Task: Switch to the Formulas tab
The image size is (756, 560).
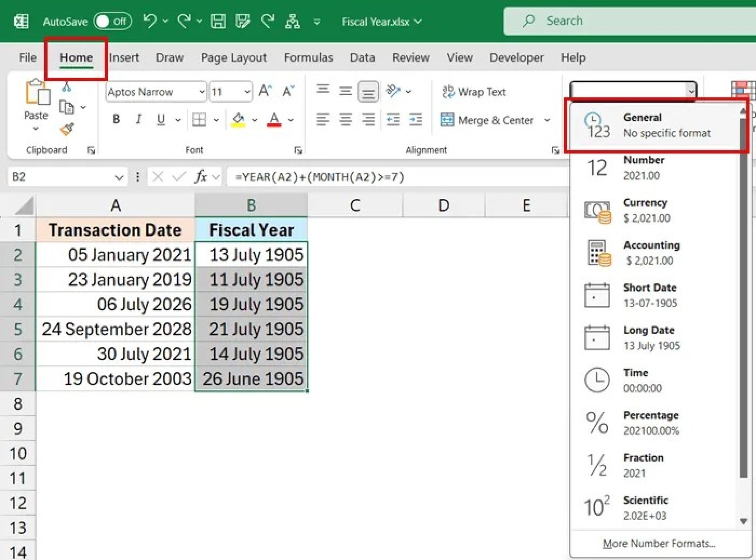Action: tap(309, 58)
